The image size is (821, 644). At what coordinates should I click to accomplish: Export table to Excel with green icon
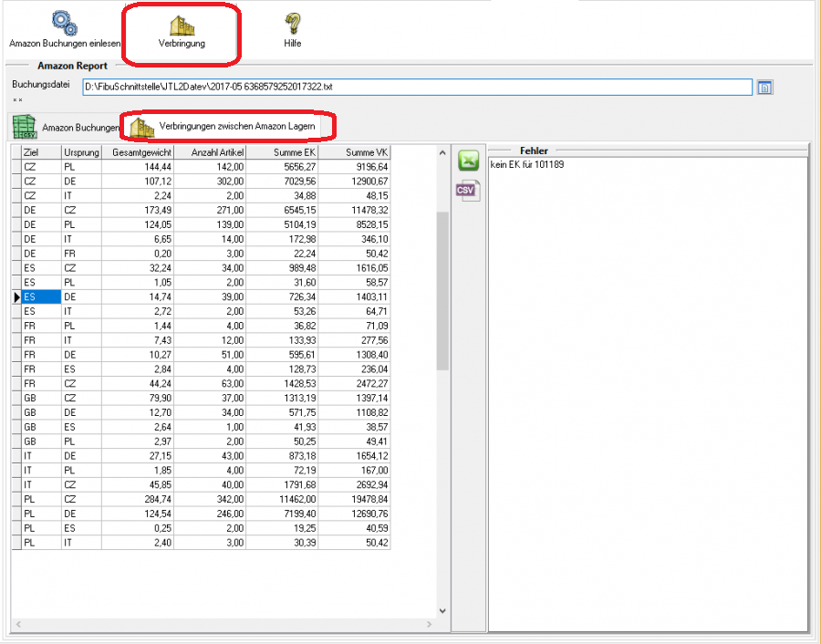coord(468,161)
